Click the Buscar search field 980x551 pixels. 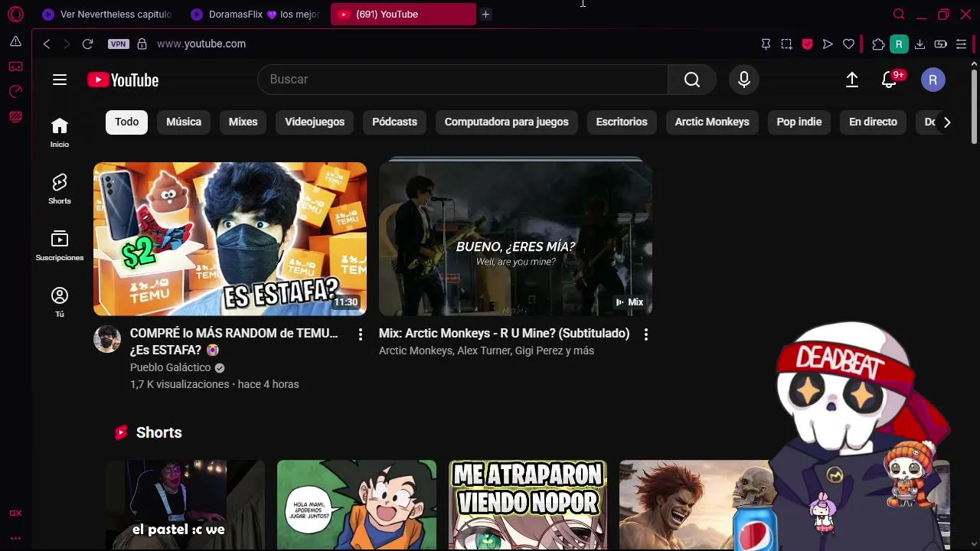click(x=462, y=80)
